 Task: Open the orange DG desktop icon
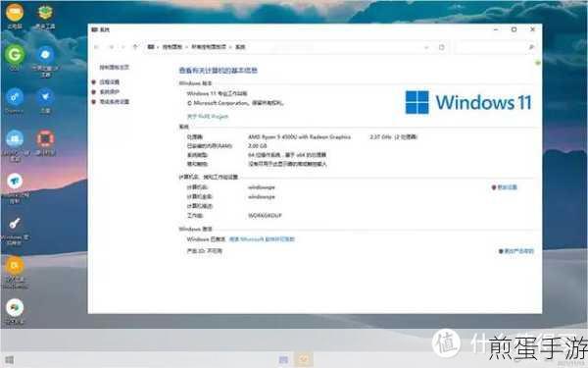pyautogui.click(x=15, y=266)
